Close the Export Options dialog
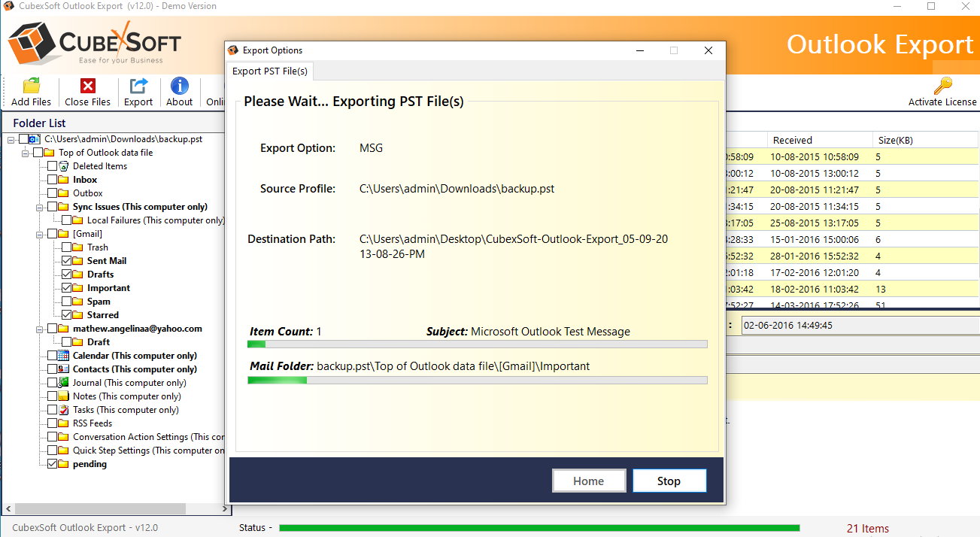The width and height of the screenshot is (980, 537). coord(708,50)
